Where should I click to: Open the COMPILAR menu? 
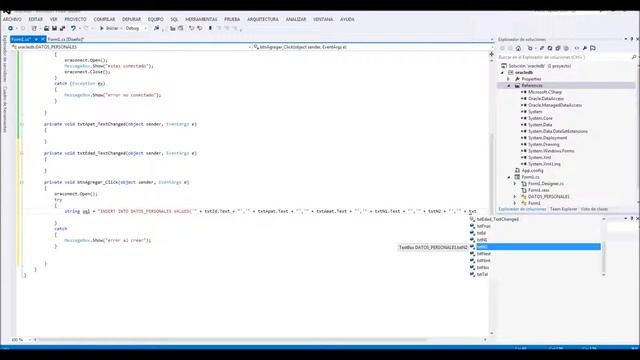tap(104, 19)
